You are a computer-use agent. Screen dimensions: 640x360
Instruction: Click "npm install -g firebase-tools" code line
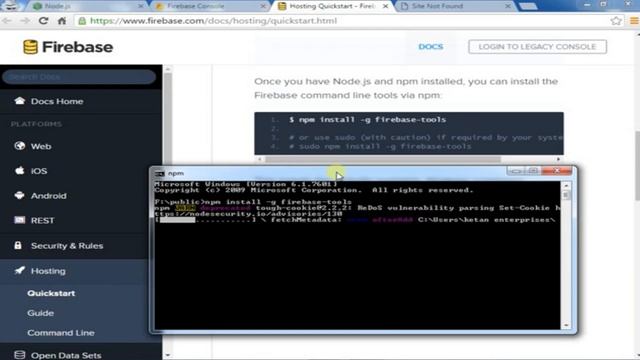tap(367, 120)
